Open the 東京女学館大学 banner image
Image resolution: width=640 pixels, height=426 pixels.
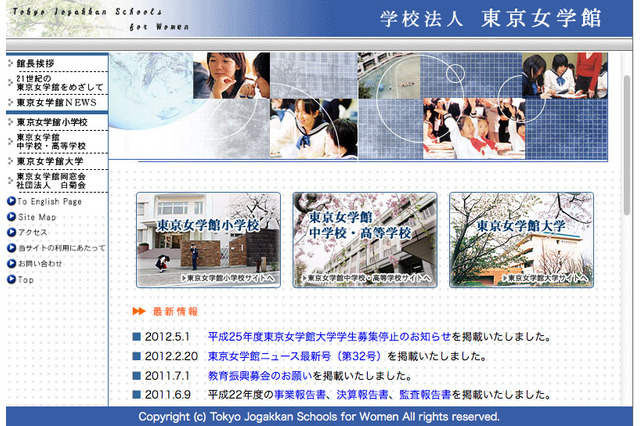pyautogui.click(x=522, y=240)
